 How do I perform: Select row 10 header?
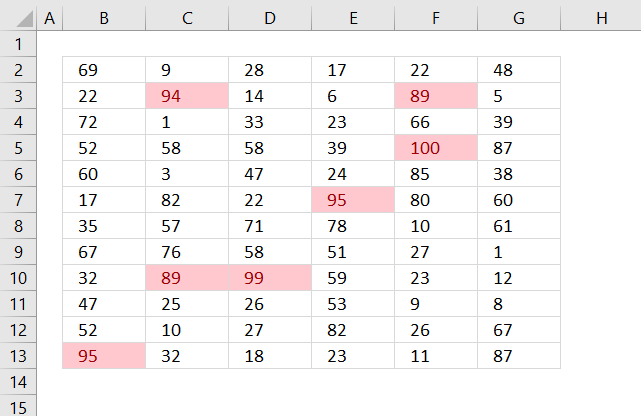click(18, 278)
